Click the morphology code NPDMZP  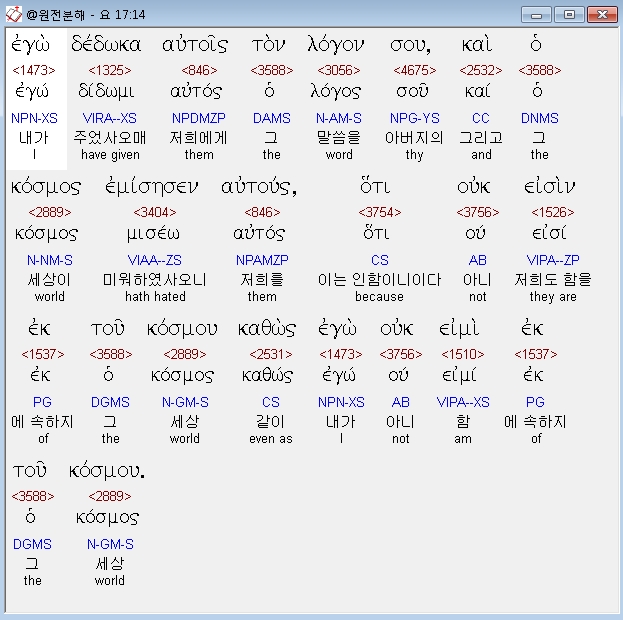199,118
